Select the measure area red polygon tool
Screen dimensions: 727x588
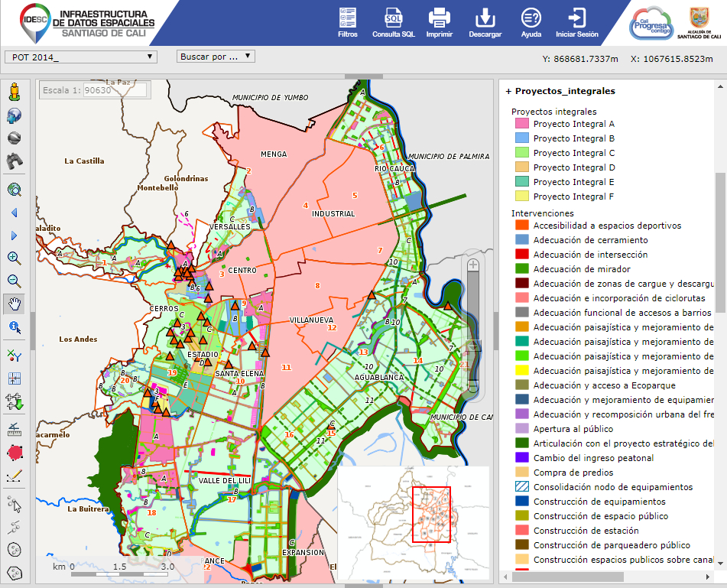tap(14, 452)
